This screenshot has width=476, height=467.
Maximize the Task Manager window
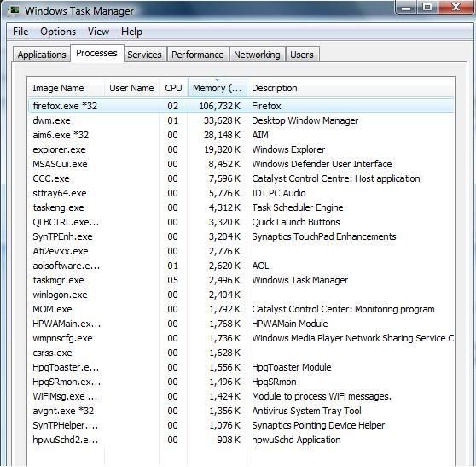point(427,7)
